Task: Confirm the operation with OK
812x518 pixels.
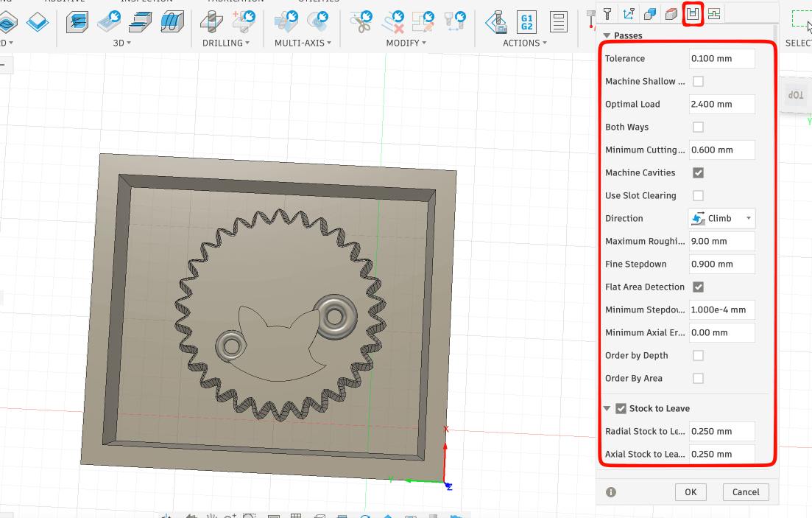Action: point(691,492)
